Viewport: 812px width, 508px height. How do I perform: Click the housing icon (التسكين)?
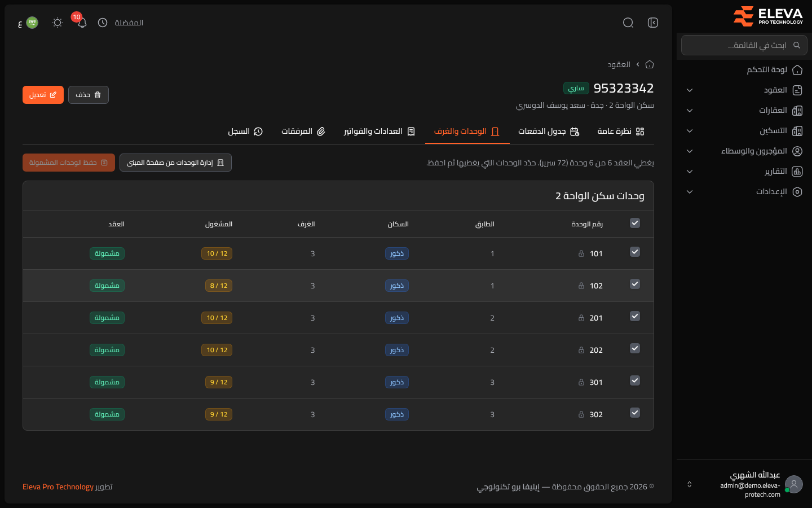click(x=797, y=131)
